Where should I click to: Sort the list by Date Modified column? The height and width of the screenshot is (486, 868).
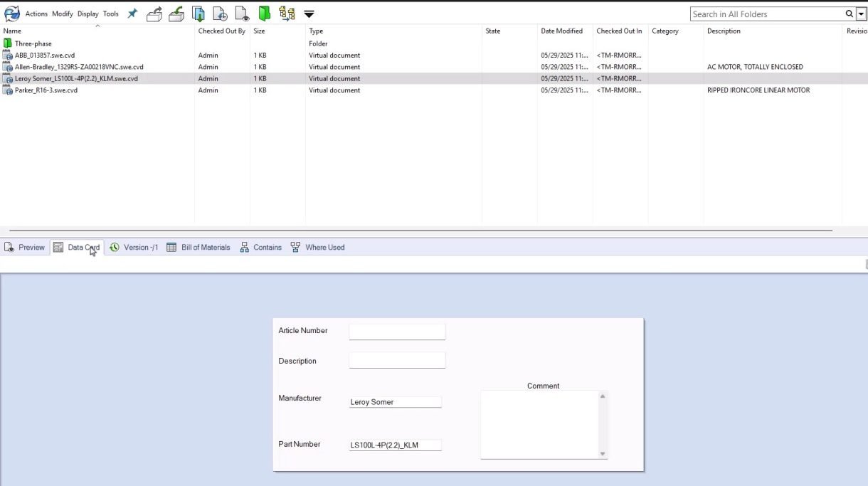561,31
